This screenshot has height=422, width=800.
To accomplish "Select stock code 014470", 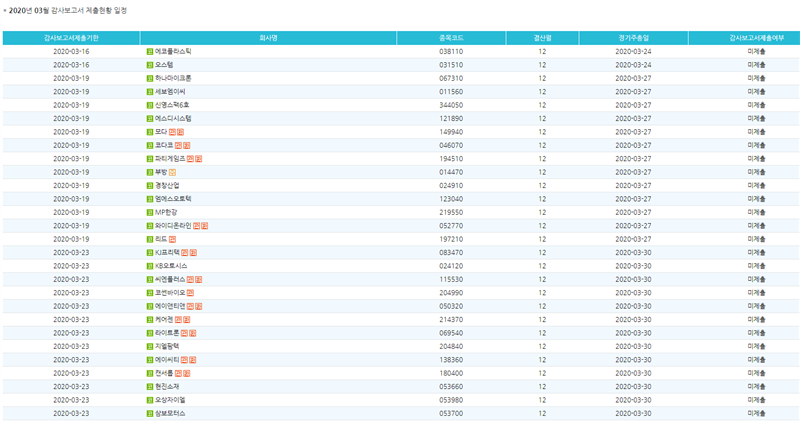I will click(451, 172).
